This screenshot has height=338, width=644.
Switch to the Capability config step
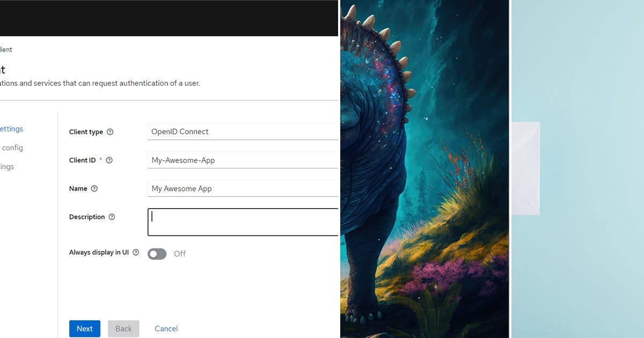tap(11, 148)
